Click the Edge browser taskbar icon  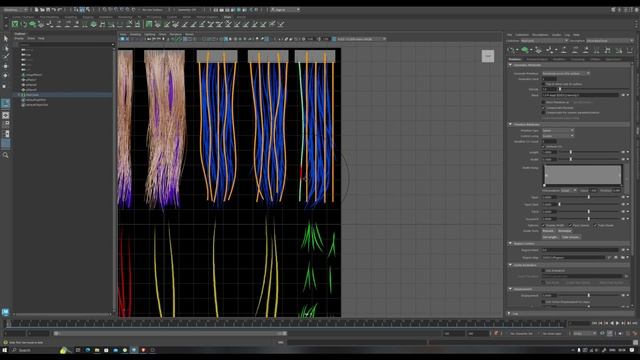[88, 350]
